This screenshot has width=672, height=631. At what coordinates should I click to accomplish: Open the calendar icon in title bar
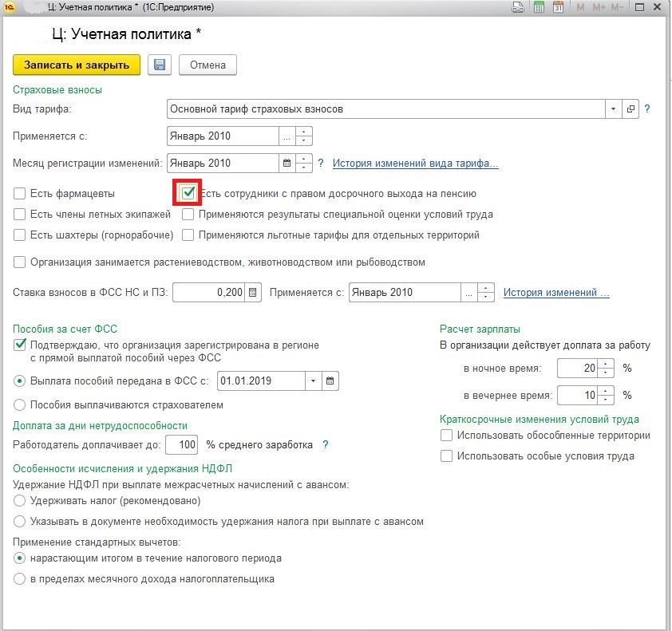coord(558,7)
